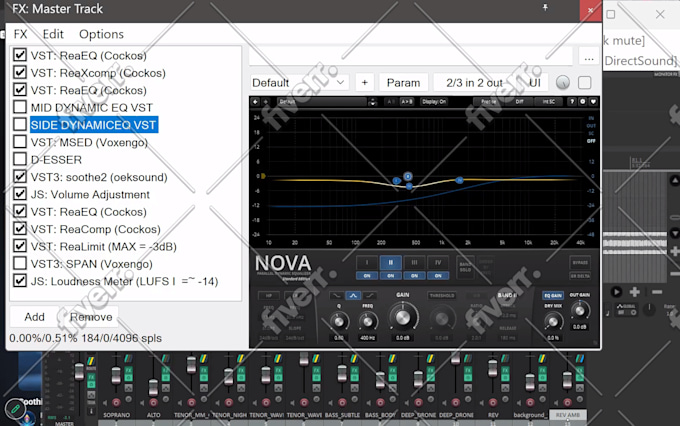Select bell filter shape icon

coord(353,295)
